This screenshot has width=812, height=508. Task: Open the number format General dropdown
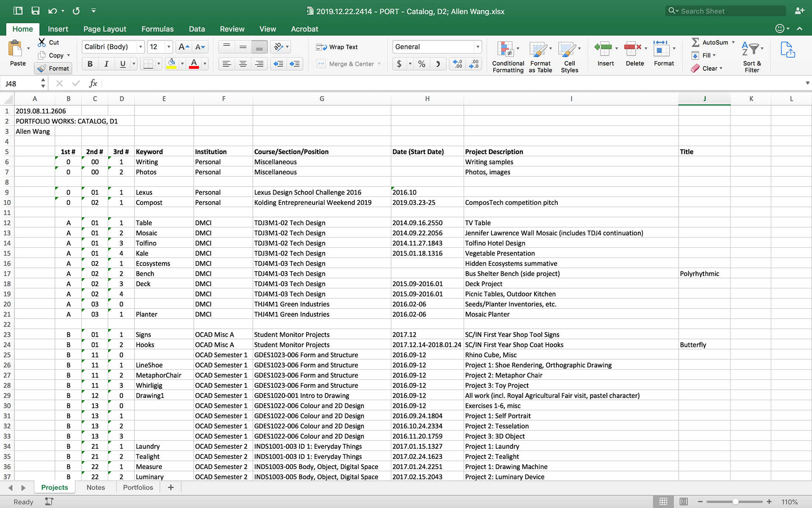click(477, 47)
